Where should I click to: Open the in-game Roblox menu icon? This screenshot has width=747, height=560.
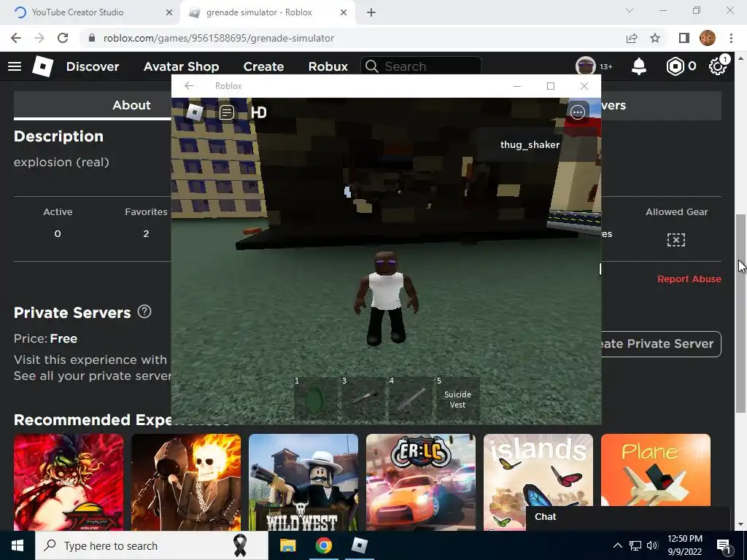[194, 112]
